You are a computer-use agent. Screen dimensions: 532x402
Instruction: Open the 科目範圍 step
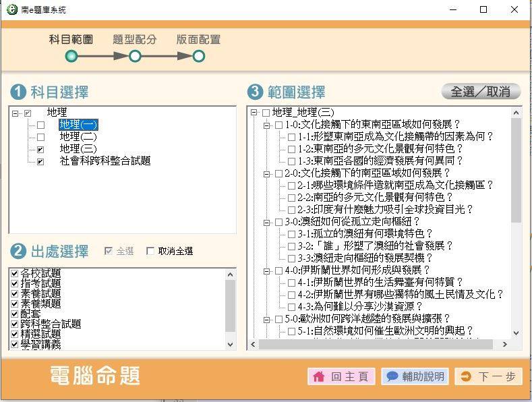coord(71,40)
